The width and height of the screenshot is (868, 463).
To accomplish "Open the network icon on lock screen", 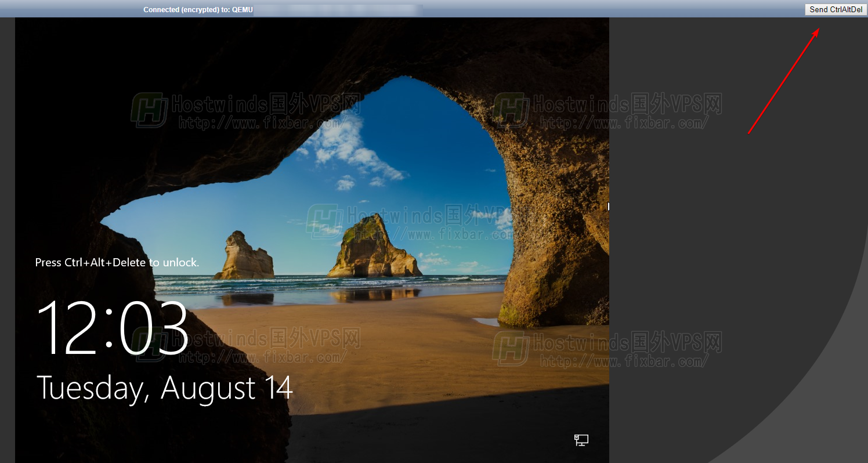I will (x=581, y=440).
